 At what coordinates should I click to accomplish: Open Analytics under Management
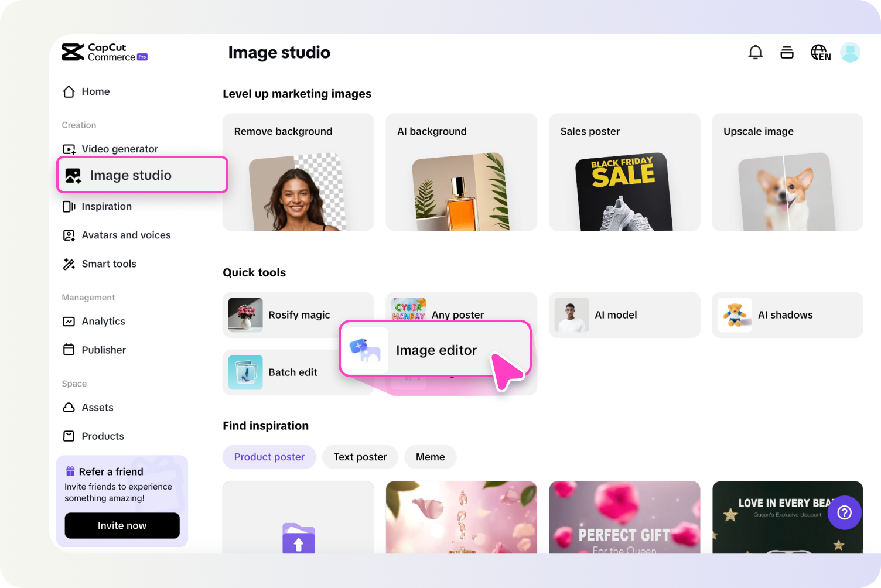[103, 321]
